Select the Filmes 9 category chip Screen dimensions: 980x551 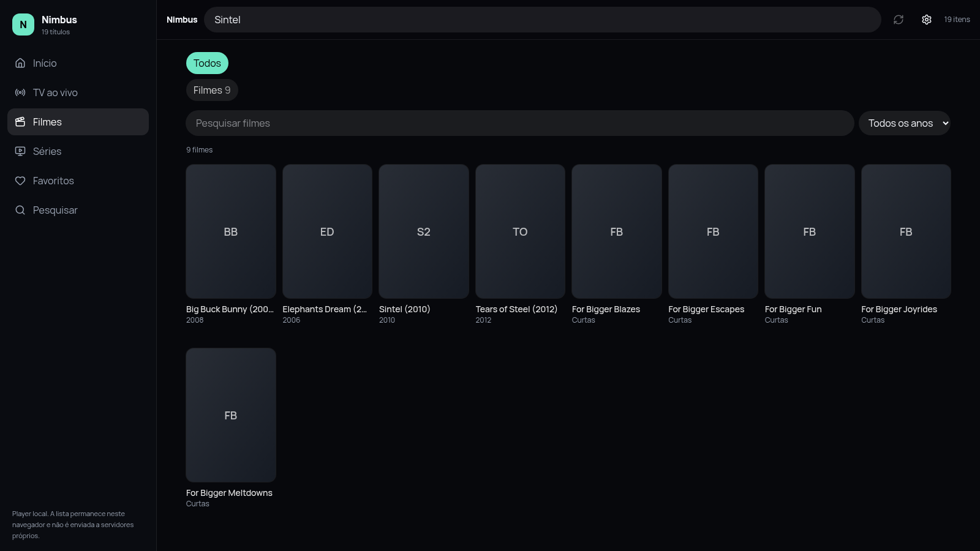(x=212, y=90)
